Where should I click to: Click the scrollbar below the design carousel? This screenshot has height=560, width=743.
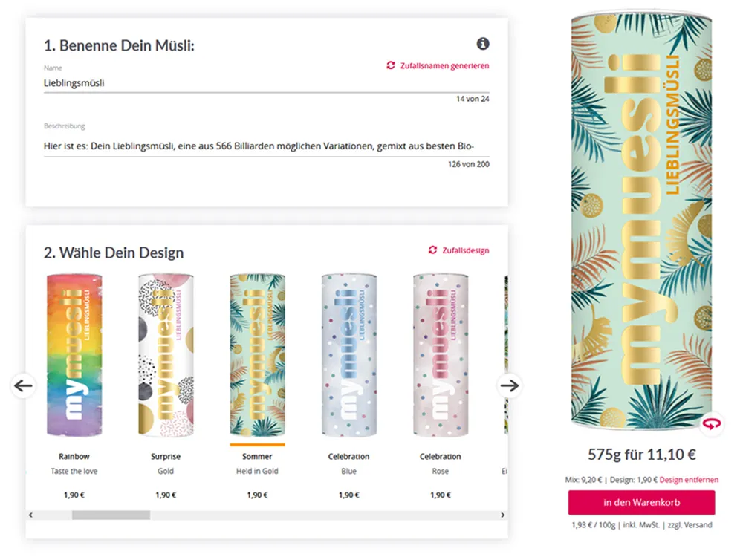111,514
